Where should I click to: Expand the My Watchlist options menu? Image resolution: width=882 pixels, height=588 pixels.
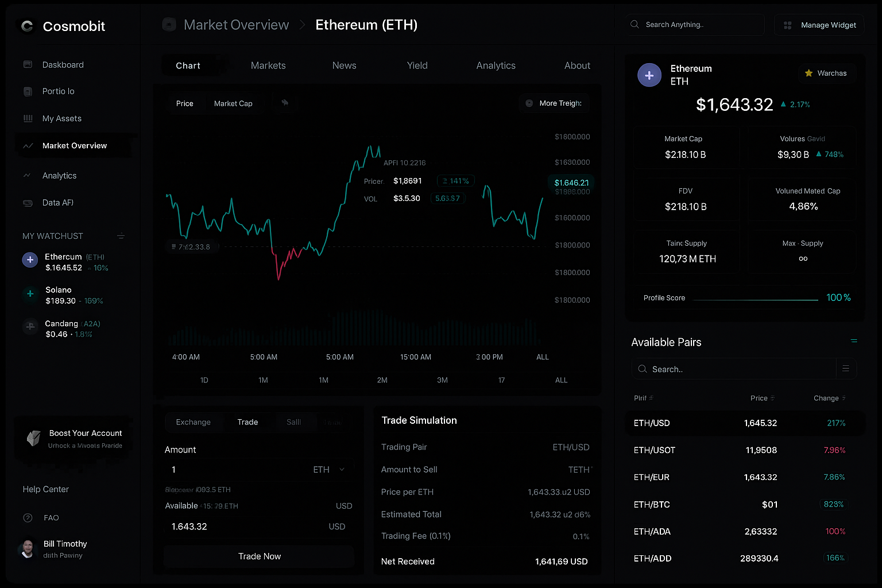[121, 236]
